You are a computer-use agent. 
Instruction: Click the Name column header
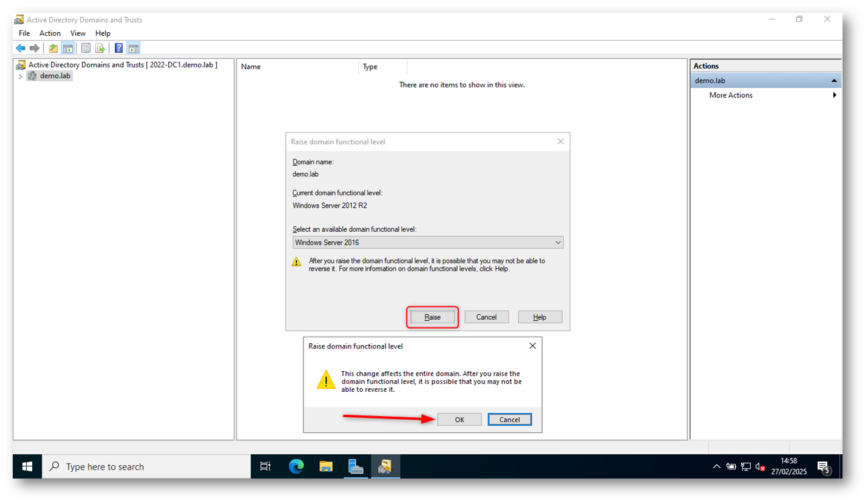tap(298, 67)
